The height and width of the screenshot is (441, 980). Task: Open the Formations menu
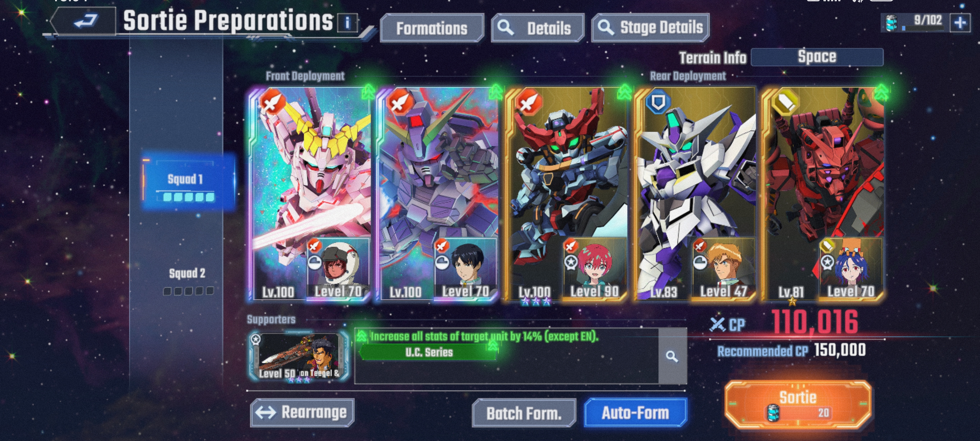[432, 28]
